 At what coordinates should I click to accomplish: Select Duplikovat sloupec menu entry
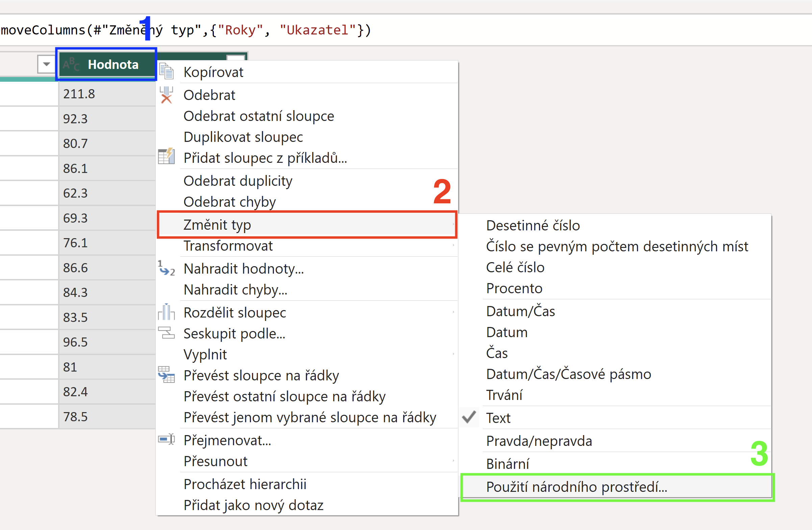[307, 137]
